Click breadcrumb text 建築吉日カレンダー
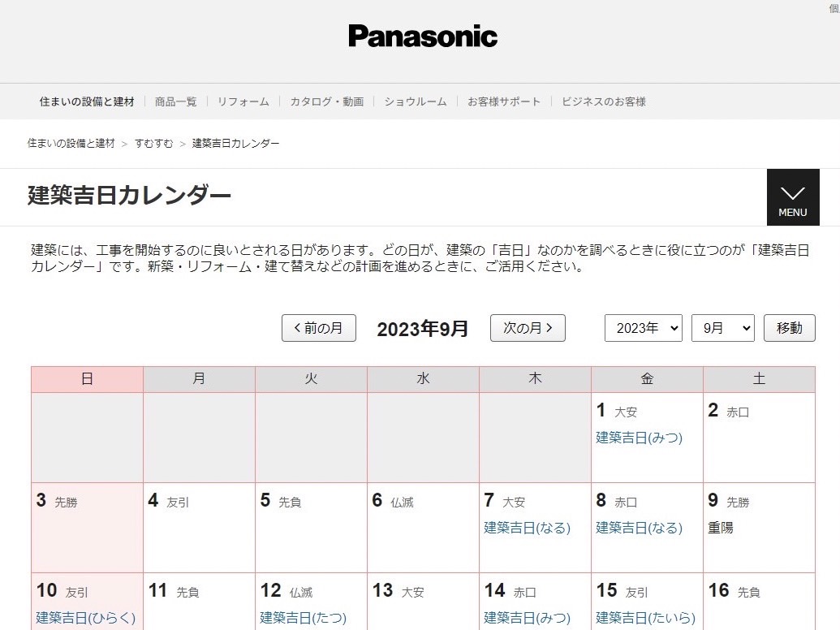Image resolution: width=840 pixels, height=630 pixels. [235, 144]
